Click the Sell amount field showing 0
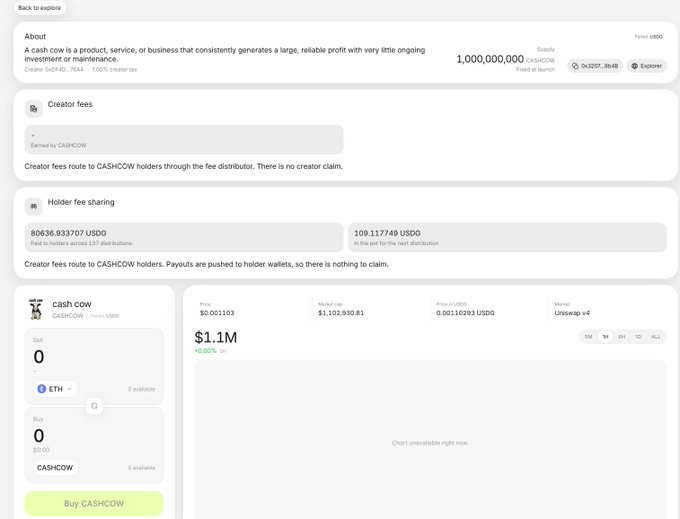This screenshot has height=519, width=680. click(39, 357)
